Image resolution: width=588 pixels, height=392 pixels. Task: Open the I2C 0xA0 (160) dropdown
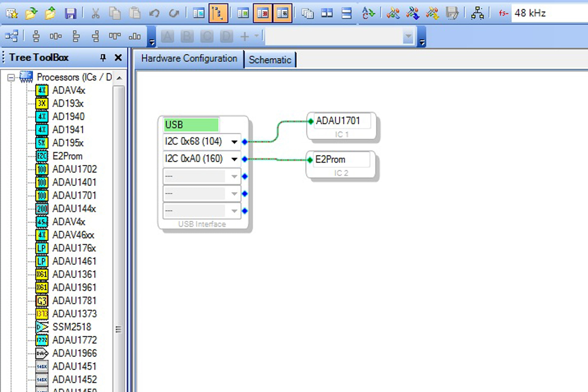234,159
